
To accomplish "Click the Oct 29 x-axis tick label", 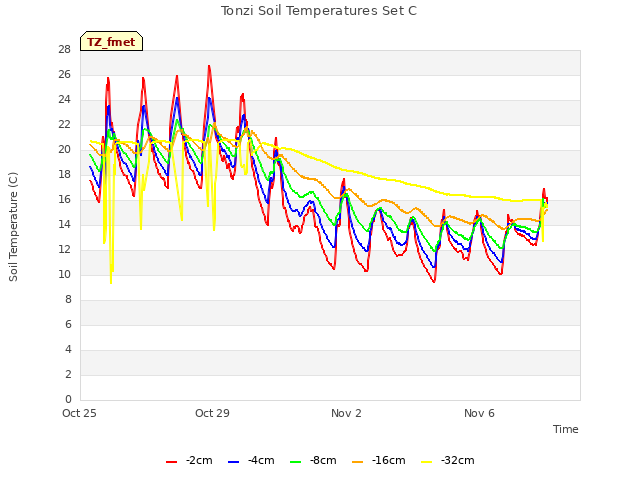I will tap(212, 413).
